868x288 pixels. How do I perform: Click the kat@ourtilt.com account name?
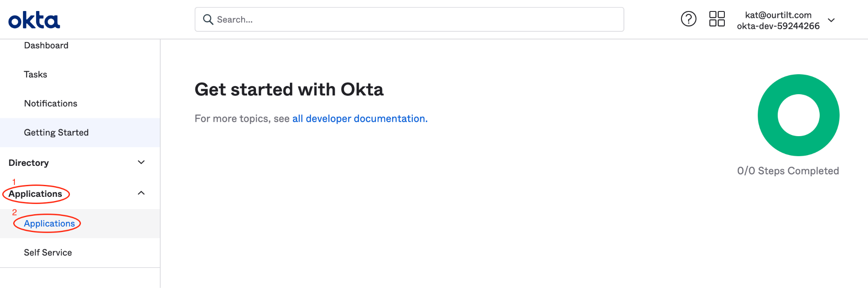[778, 15]
